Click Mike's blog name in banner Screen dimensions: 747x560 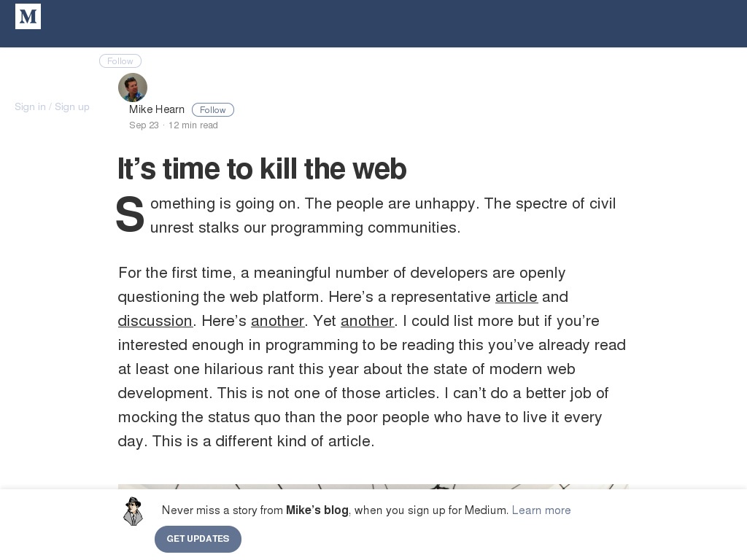tap(317, 510)
